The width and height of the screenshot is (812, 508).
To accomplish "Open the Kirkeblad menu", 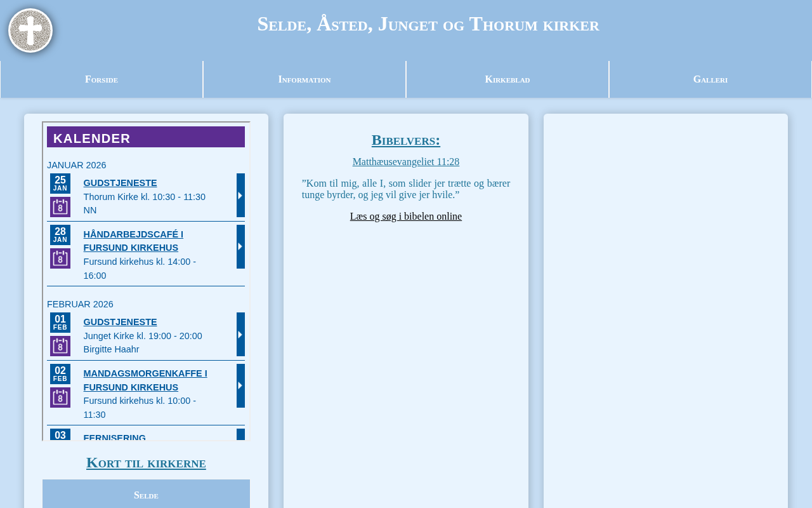I will tap(507, 79).
